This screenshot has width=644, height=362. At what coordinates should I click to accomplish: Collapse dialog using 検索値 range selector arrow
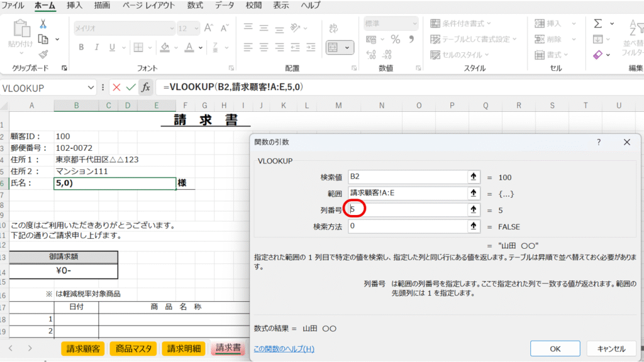pos(474,178)
